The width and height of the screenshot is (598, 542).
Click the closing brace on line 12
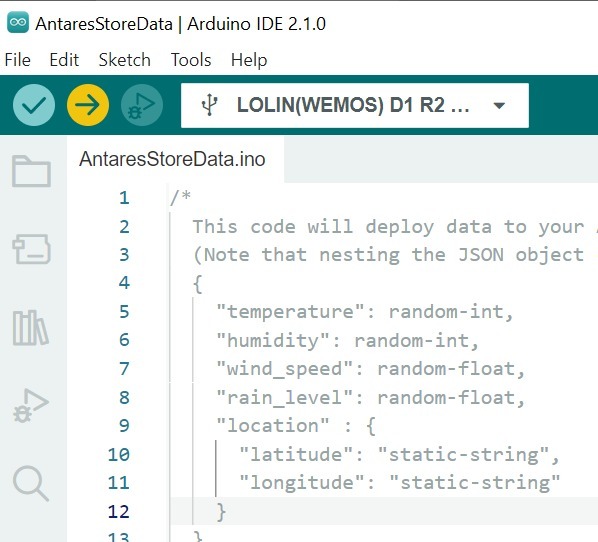(x=221, y=512)
